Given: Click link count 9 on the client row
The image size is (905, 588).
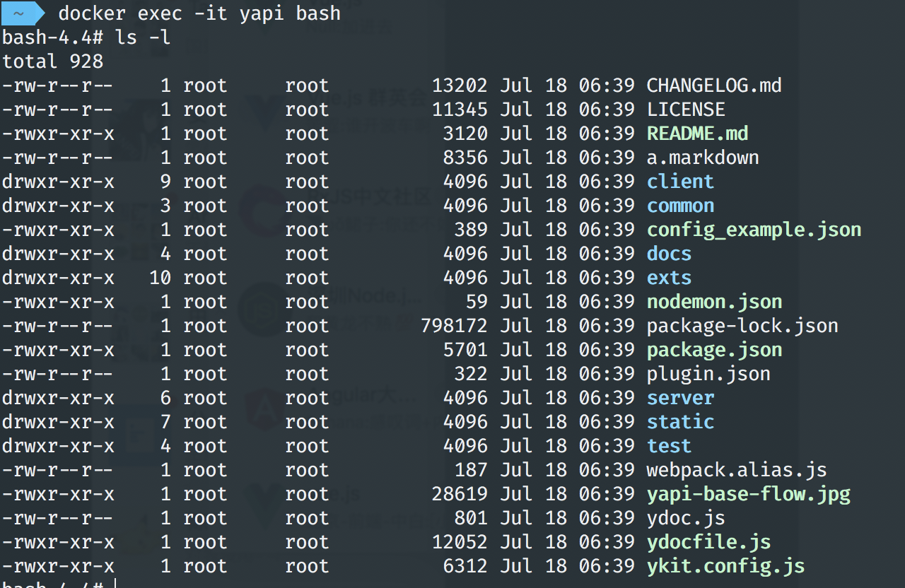Looking at the screenshot, I should click(x=165, y=182).
